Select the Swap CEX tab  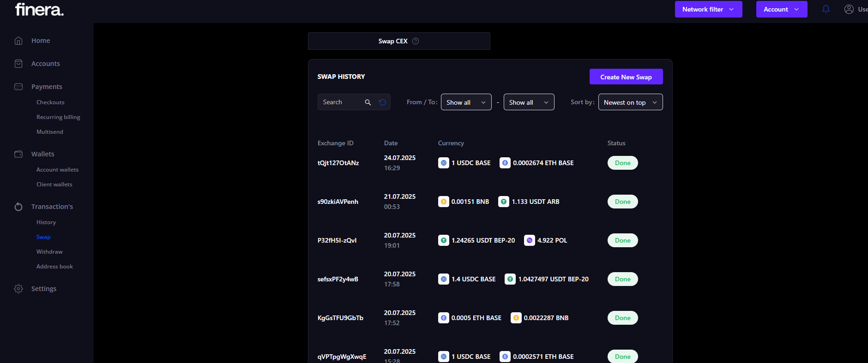pyautogui.click(x=393, y=41)
